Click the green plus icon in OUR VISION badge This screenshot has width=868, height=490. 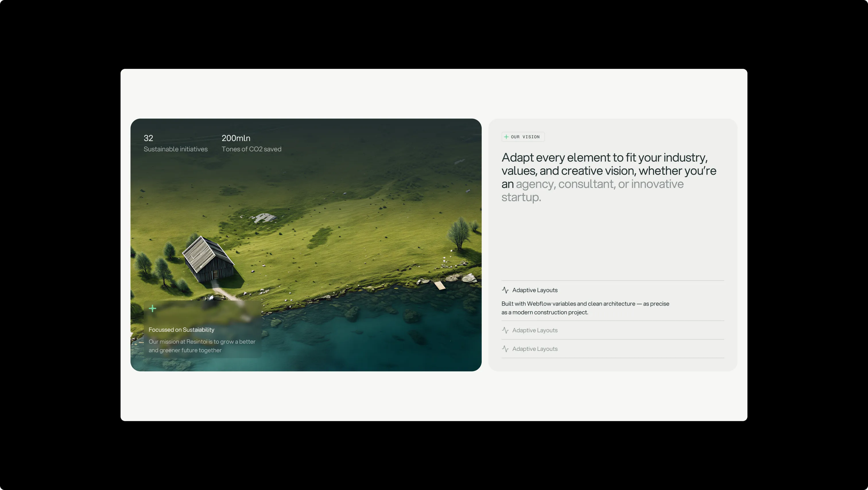(x=506, y=137)
